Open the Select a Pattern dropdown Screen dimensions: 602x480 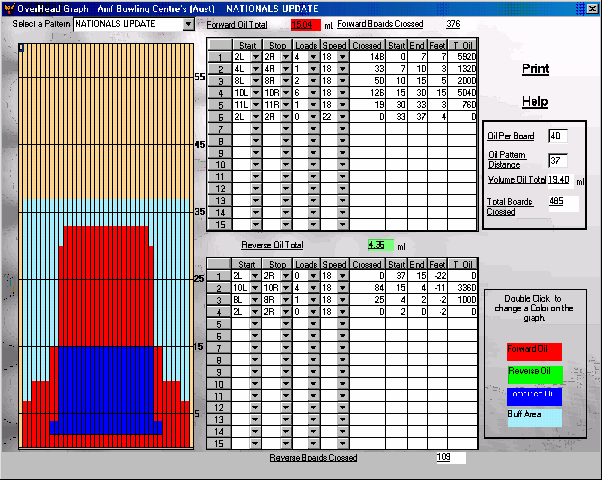[x=188, y=24]
